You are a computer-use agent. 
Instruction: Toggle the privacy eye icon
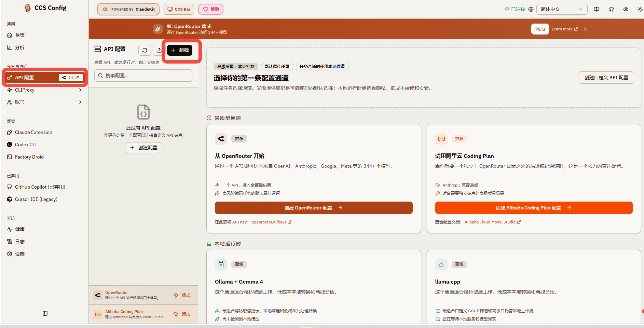(x=626, y=9)
